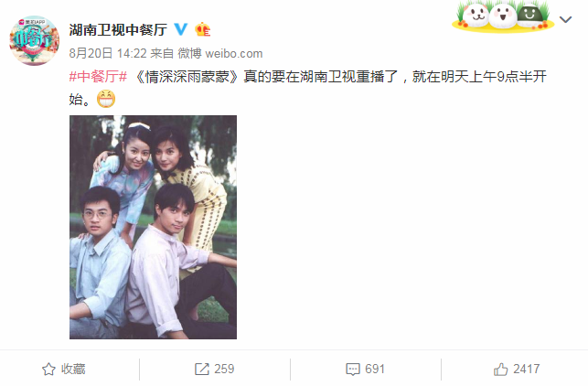Click the blue verified V badge
588x386 pixels.
[181, 29]
